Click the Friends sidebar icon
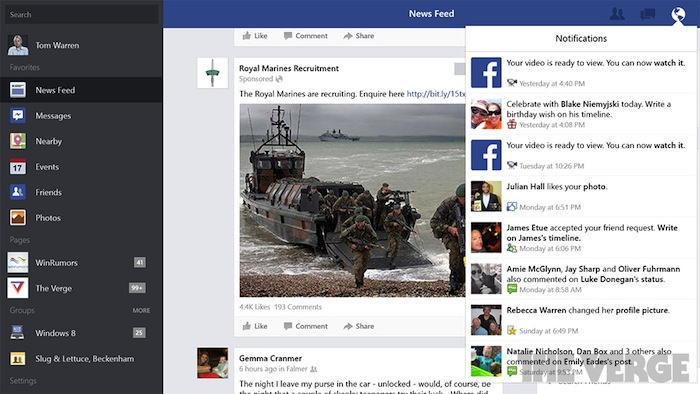 [x=18, y=192]
